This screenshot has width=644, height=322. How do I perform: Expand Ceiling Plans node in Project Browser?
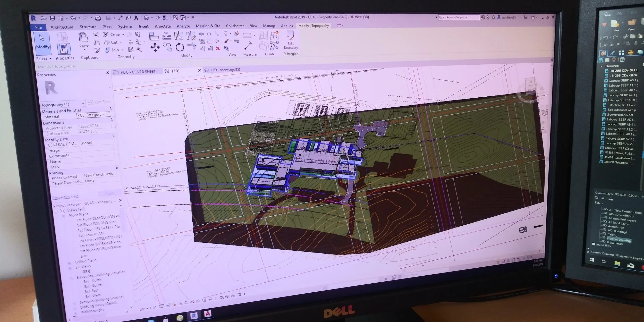69,263
